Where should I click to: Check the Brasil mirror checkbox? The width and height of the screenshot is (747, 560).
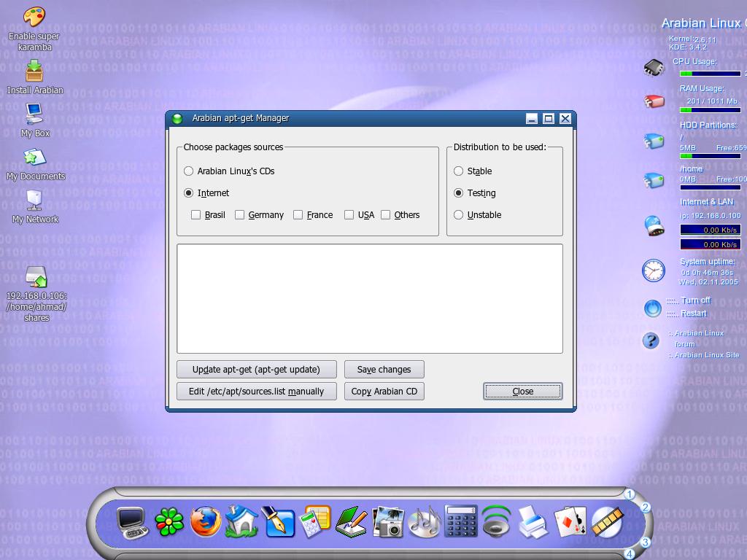(x=196, y=215)
